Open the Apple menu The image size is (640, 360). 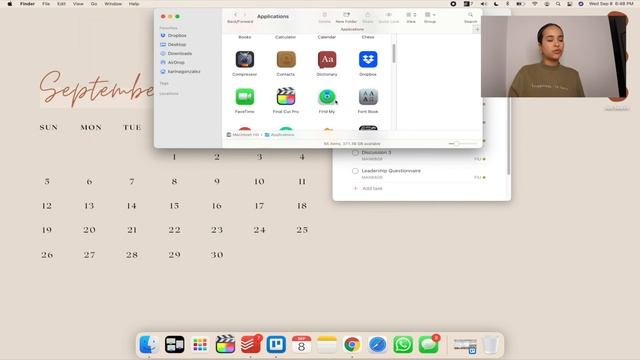pyautogui.click(x=10, y=4)
